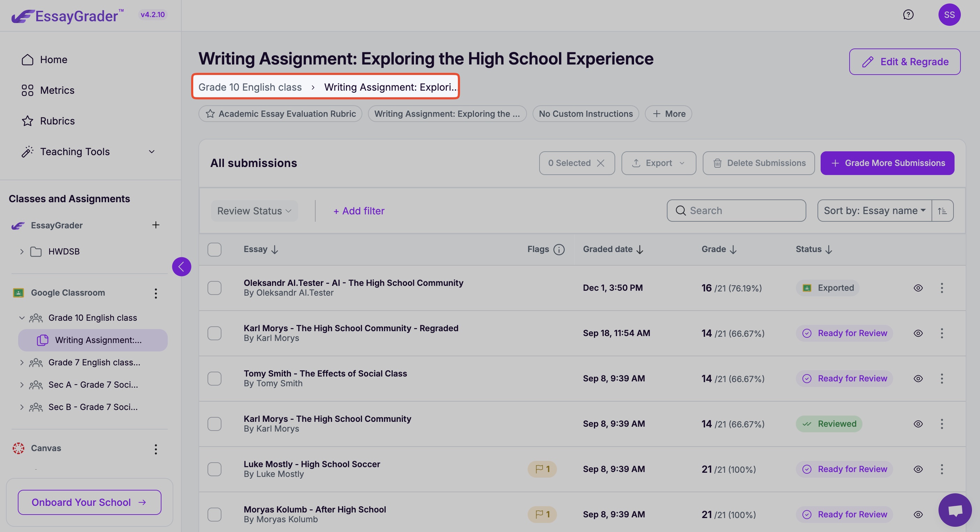
Task: Click the purple collapse sidebar arrow
Action: point(181,267)
